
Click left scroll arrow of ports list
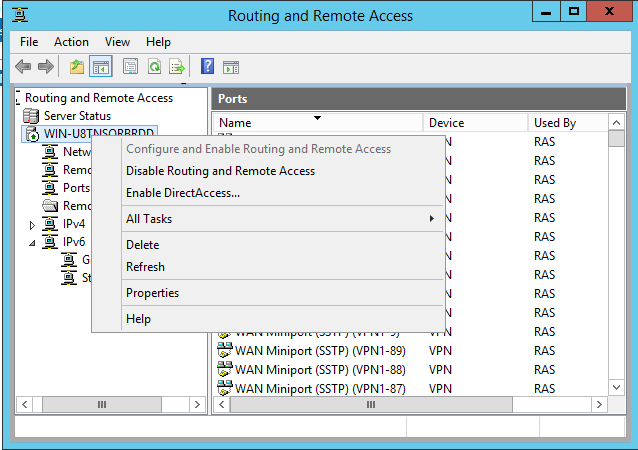pos(222,404)
